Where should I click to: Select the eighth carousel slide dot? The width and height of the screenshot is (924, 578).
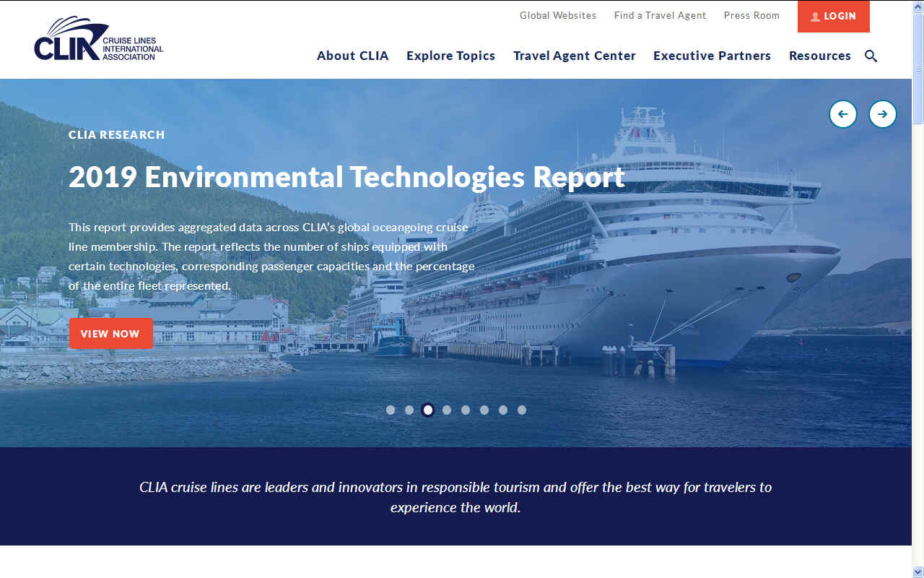522,410
